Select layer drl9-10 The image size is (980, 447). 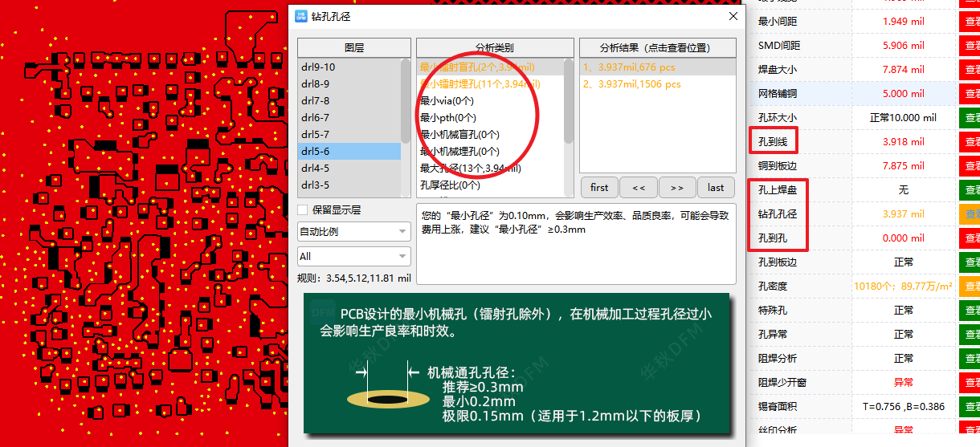(349, 67)
